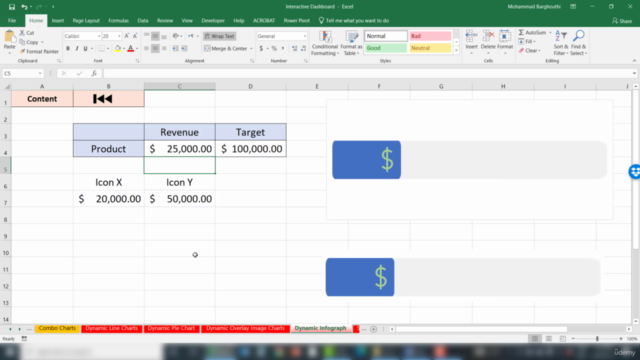Switch to the Formulas ribbon tab
Image resolution: width=640 pixels, height=360 pixels.
pos(118,20)
